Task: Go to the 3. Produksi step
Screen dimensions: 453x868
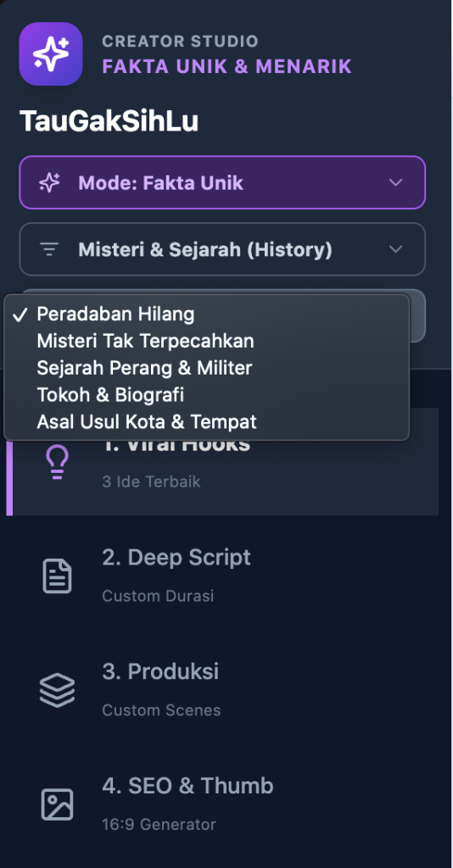Action: coord(222,690)
